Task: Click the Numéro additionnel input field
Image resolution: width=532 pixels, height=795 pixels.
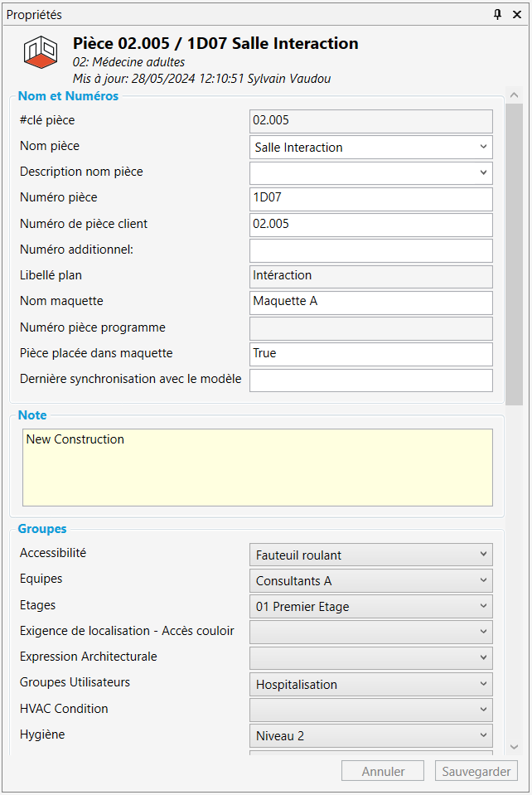Action: 370,250
